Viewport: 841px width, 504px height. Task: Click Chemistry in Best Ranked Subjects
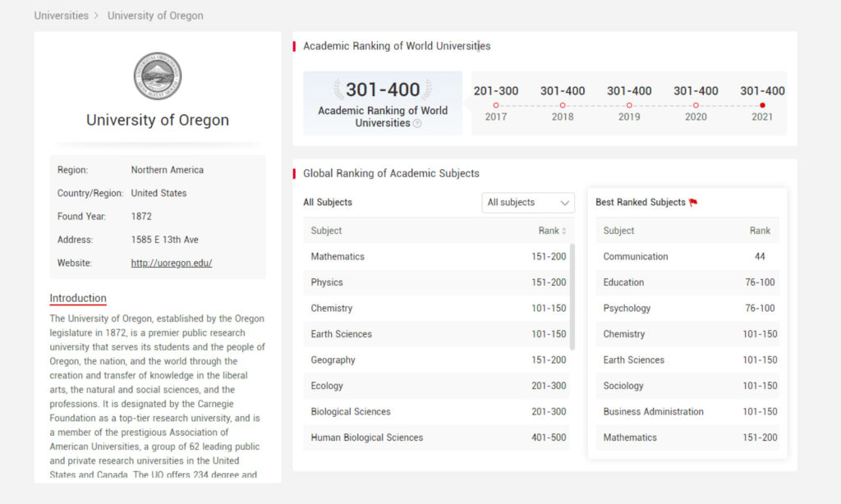tap(687, 334)
